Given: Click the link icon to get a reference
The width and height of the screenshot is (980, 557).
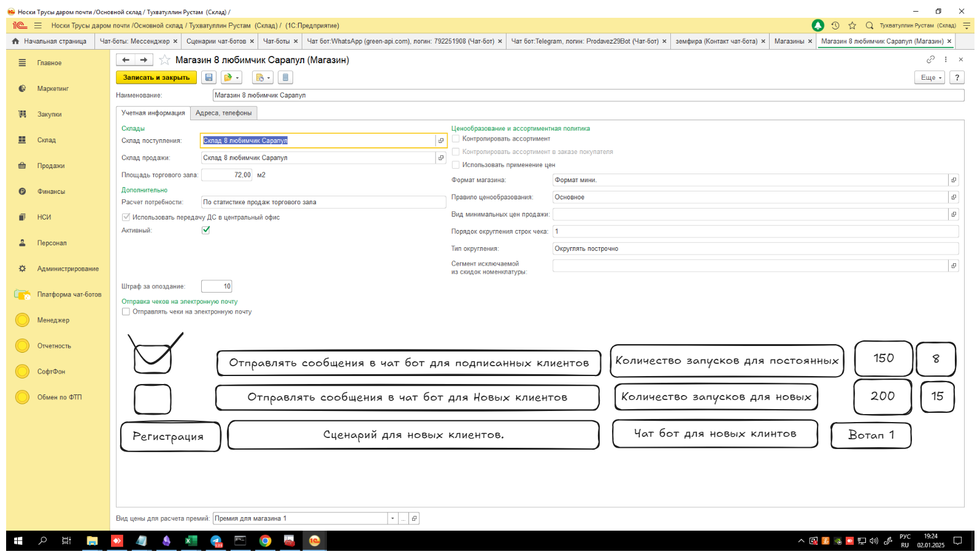Looking at the screenshot, I should tap(930, 60).
